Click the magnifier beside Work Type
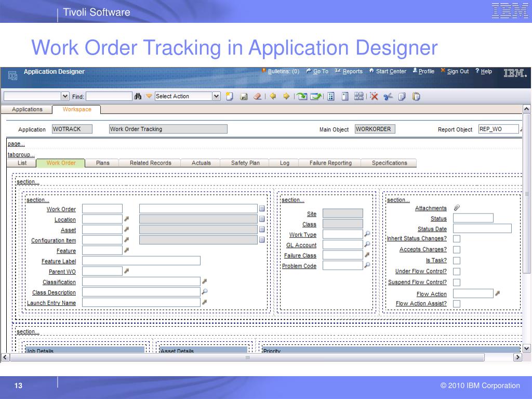Screen dimensions: 532x399 (367, 234)
